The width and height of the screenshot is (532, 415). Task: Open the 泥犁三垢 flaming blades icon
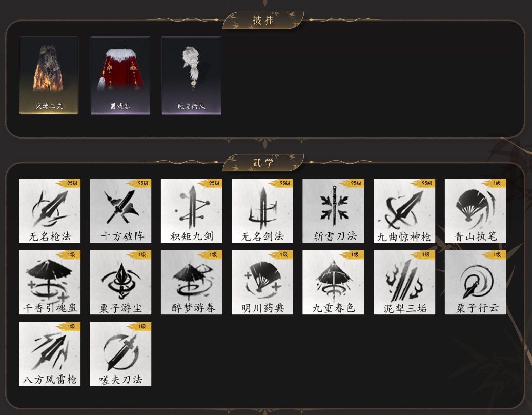click(404, 282)
